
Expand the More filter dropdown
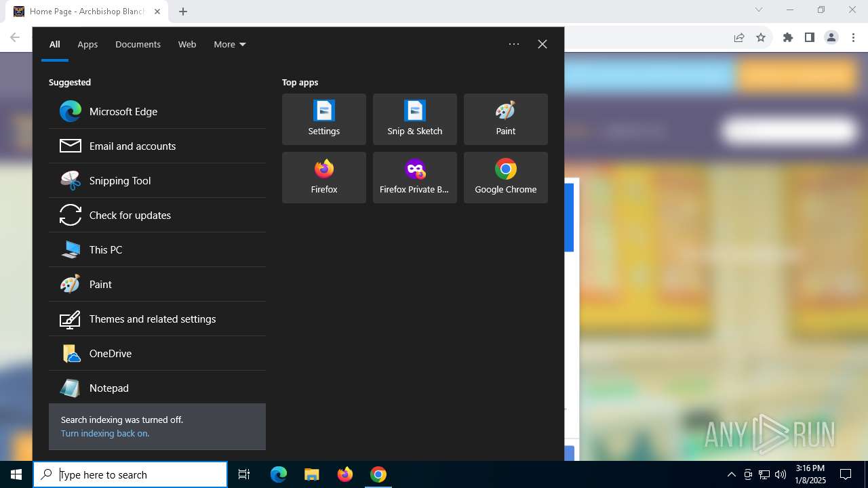pos(230,44)
